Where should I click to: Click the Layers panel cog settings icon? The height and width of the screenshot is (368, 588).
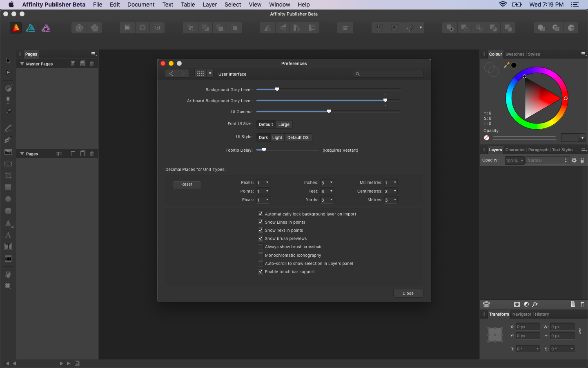point(574,160)
